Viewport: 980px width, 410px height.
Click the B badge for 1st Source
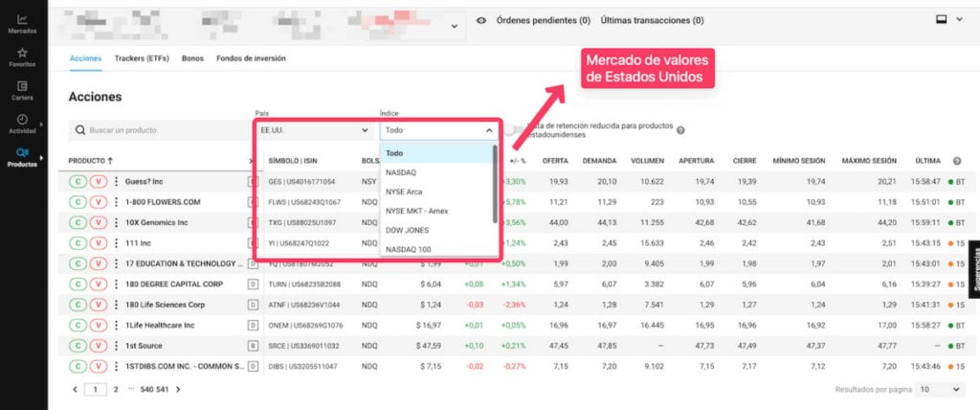[x=253, y=346]
